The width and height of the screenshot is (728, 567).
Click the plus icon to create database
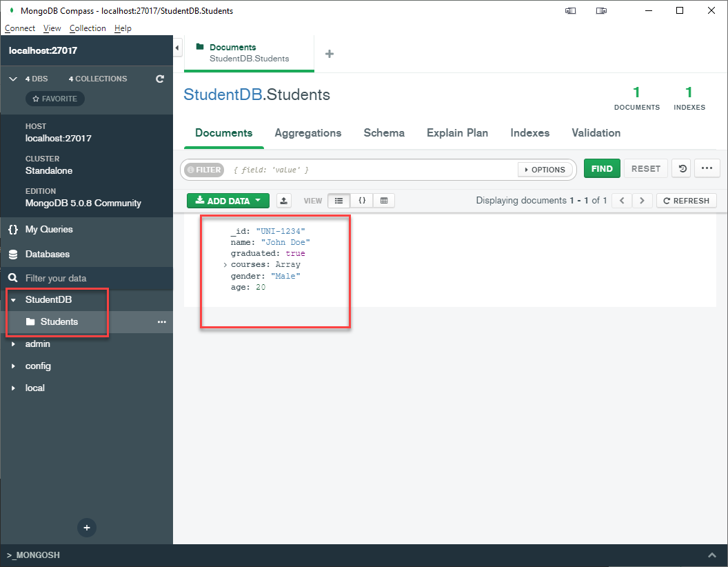click(x=87, y=528)
